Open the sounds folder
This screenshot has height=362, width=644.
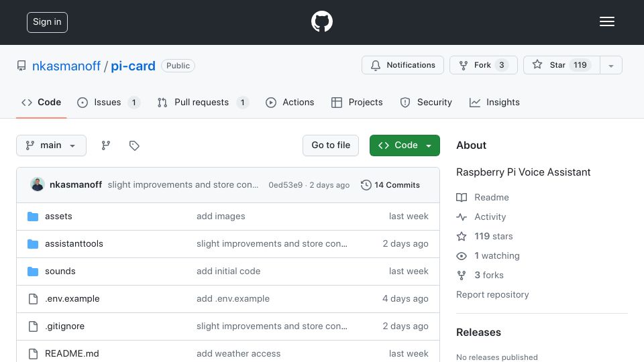[x=60, y=271]
